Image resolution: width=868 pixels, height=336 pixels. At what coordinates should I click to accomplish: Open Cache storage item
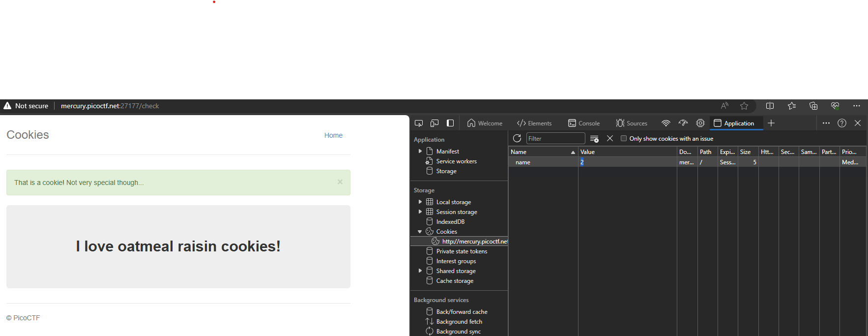tap(455, 281)
